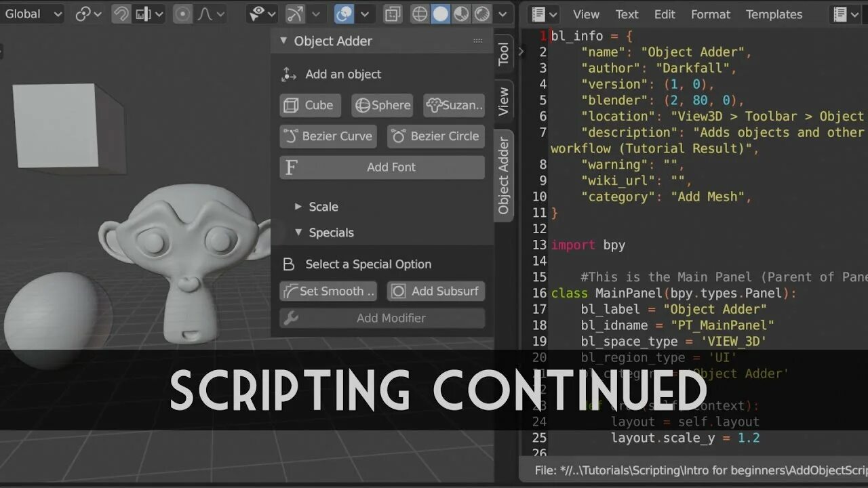This screenshot has height=488, width=868.
Task: Click the 'Select a Special Option' label
Action: [368, 264]
